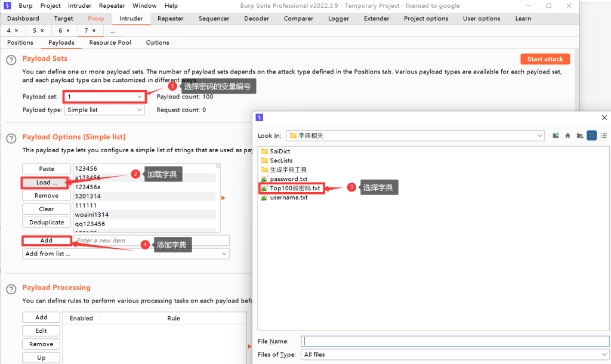
Task: Click Remove in Payload Processing
Action: tap(41, 344)
